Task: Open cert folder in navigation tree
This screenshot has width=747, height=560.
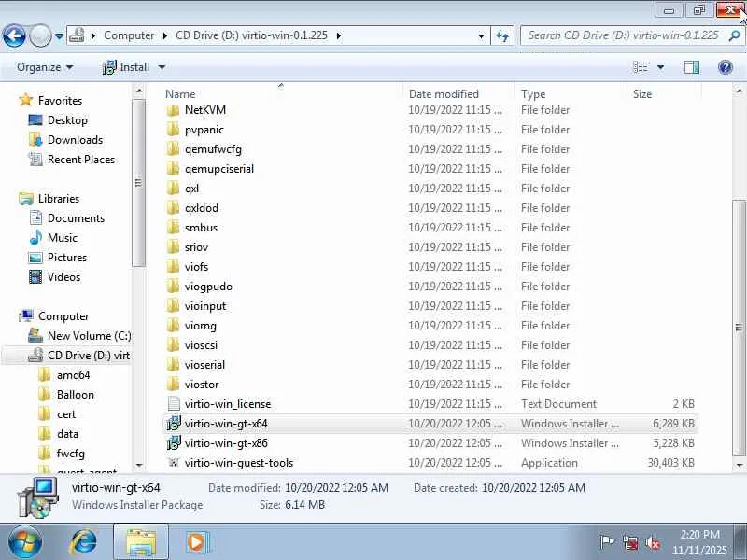Action: tap(66, 413)
